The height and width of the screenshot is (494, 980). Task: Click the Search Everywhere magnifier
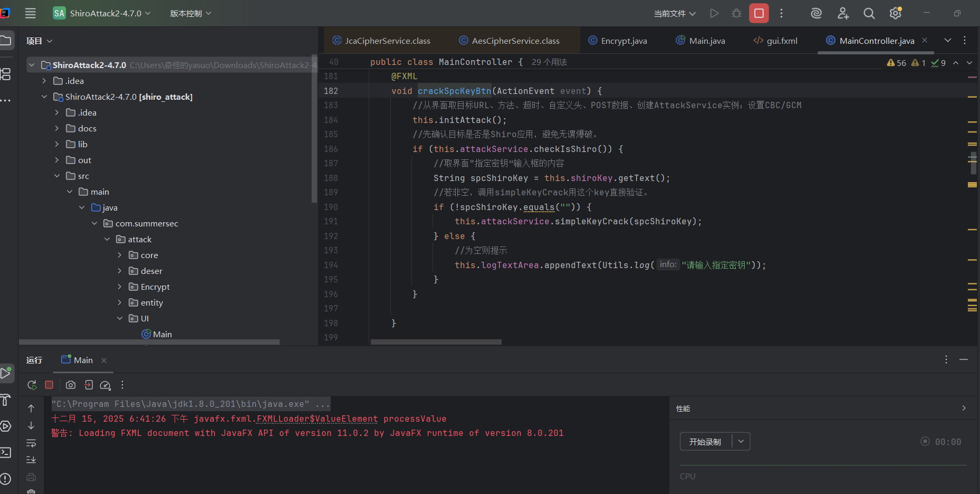869,13
